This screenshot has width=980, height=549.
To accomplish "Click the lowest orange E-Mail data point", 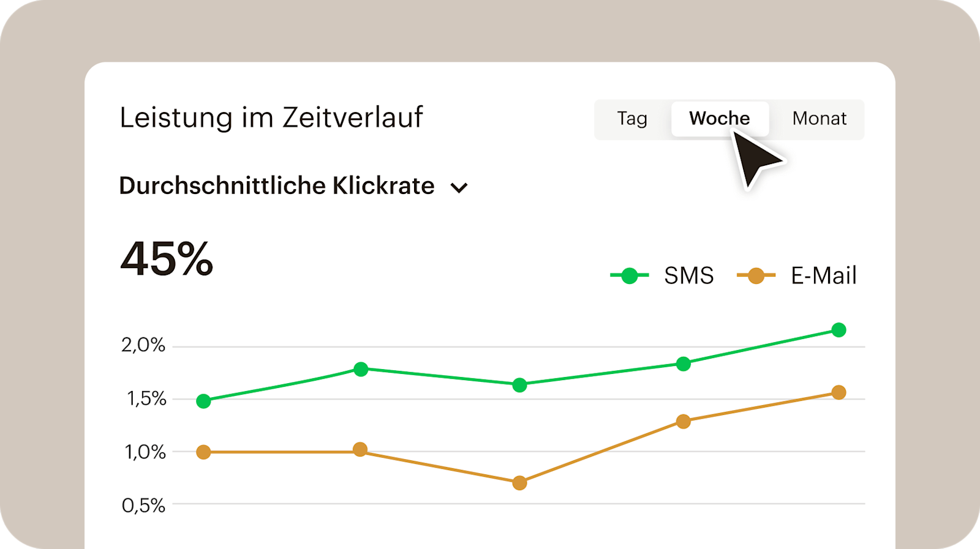I will point(519,484).
